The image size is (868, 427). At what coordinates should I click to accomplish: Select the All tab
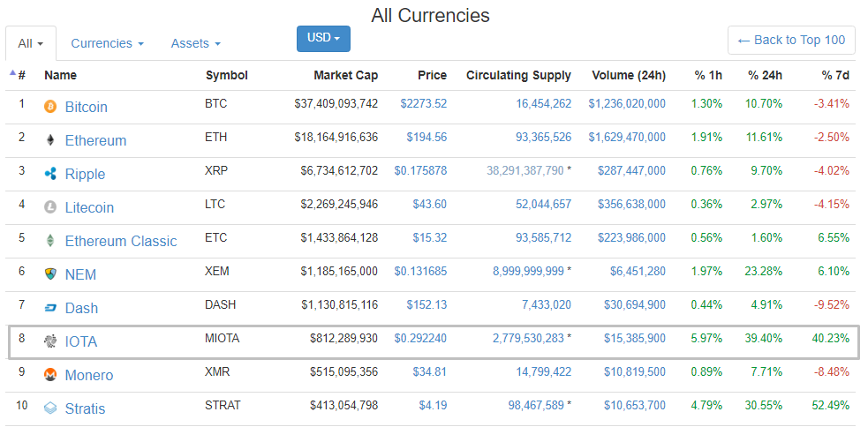(30, 43)
